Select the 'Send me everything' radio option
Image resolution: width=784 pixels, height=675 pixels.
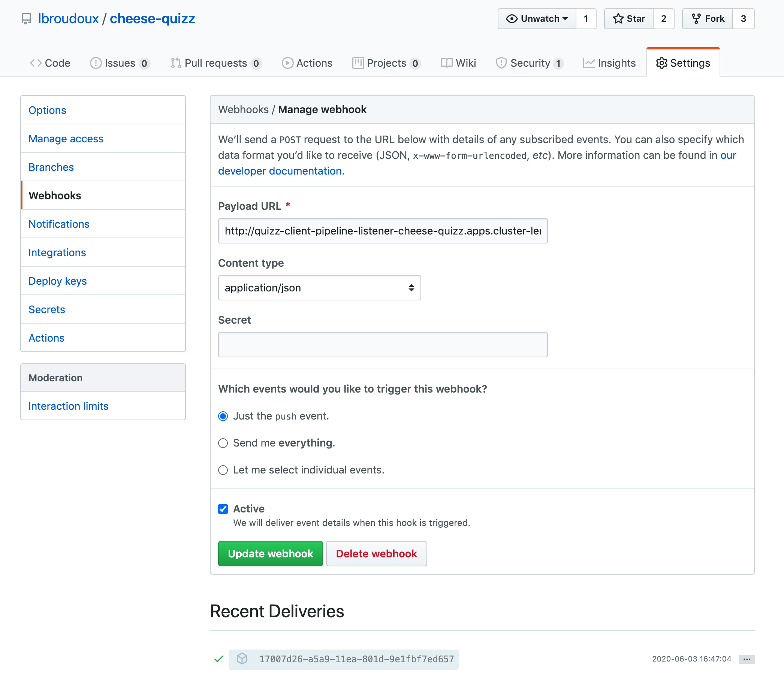click(x=223, y=443)
